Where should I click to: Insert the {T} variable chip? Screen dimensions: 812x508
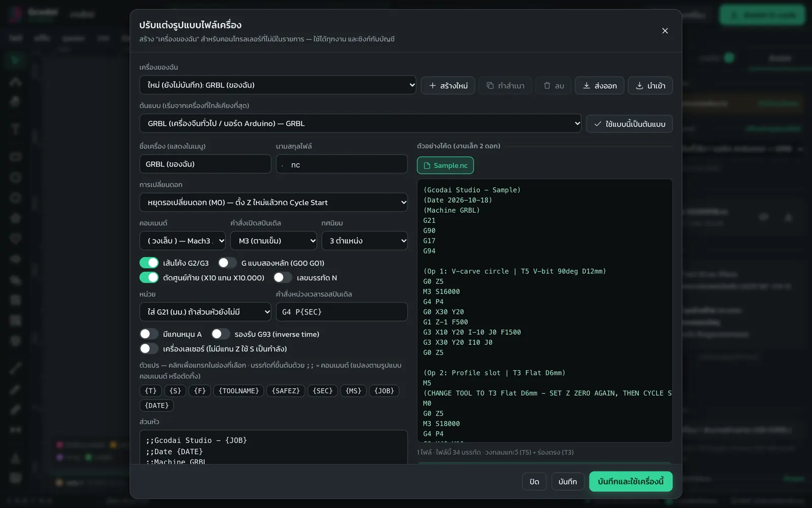(151, 391)
